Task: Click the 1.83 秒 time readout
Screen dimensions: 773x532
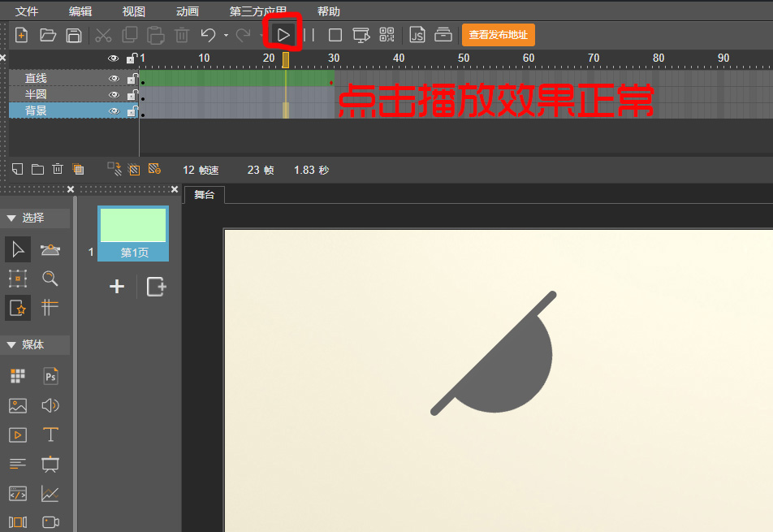Action: click(x=312, y=170)
